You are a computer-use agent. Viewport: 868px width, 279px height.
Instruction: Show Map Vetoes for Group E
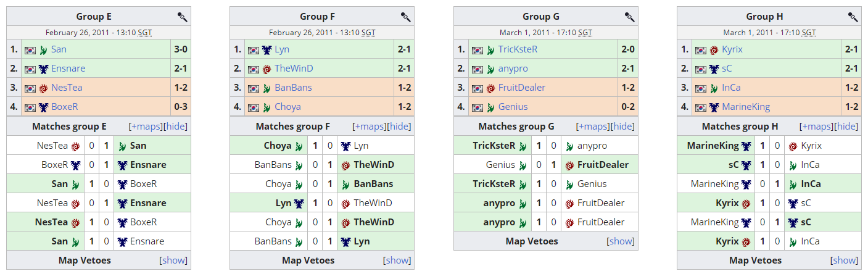coord(173,260)
